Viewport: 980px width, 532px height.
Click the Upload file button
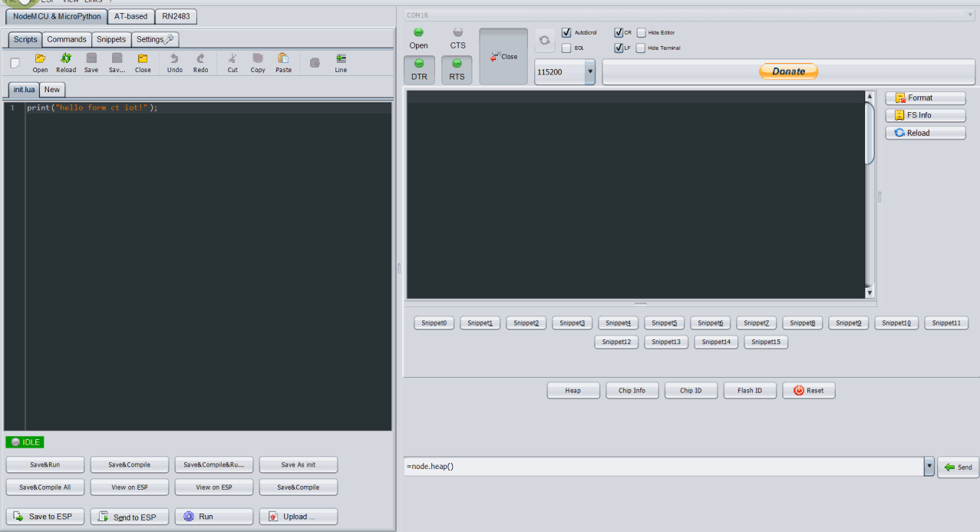[299, 517]
